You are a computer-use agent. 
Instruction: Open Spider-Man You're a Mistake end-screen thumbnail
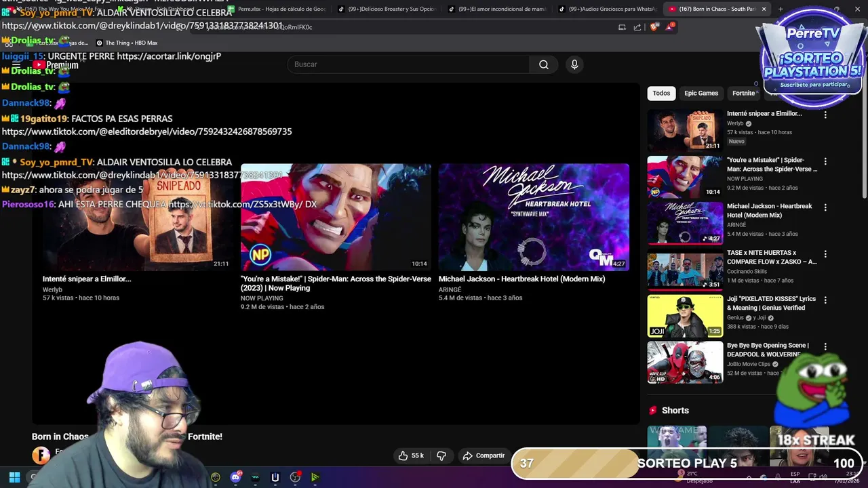click(x=336, y=217)
